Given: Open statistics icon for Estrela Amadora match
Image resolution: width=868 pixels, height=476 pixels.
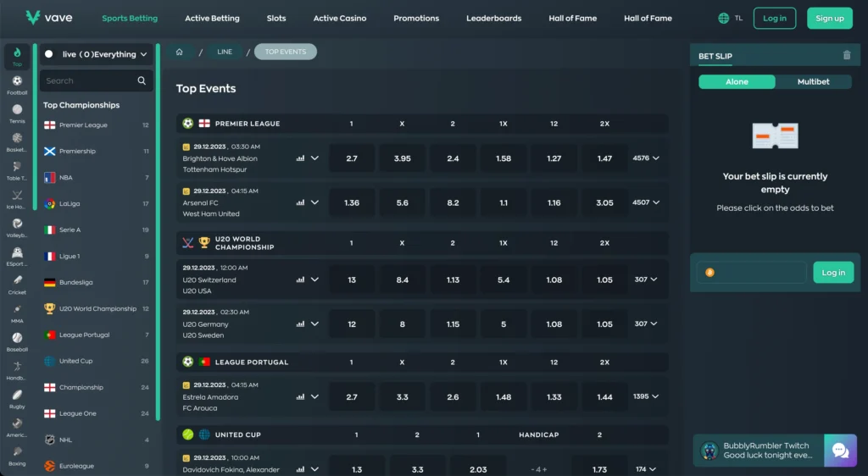Looking at the screenshot, I should pos(300,397).
